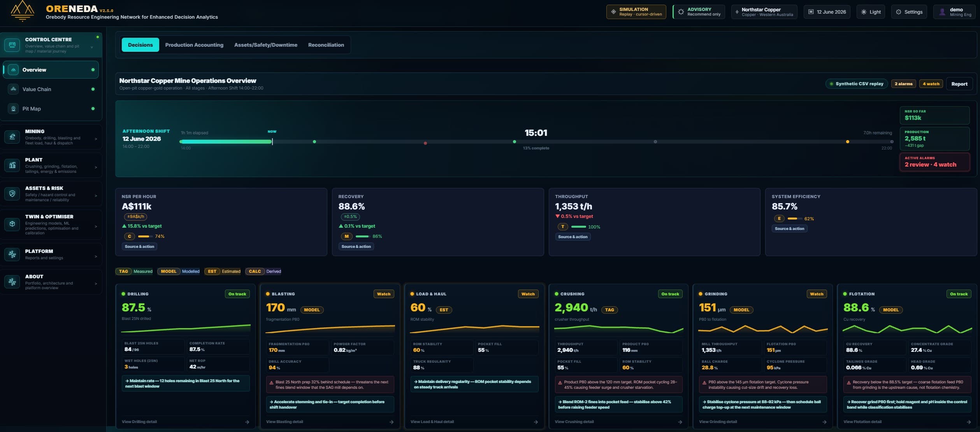Click Source & action under Throughput
This screenshot has height=432, width=980.
(573, 237)
